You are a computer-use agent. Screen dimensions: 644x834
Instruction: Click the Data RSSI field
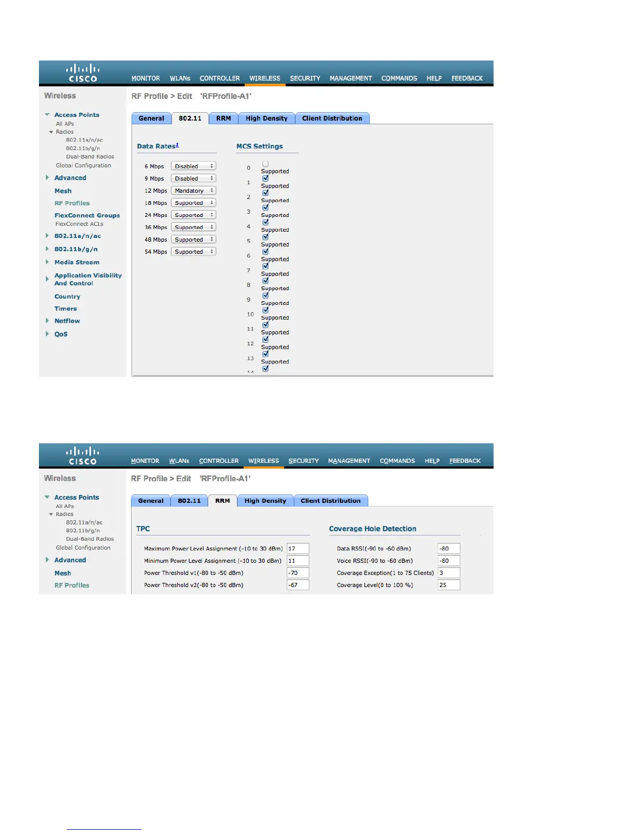coord(449,549)
